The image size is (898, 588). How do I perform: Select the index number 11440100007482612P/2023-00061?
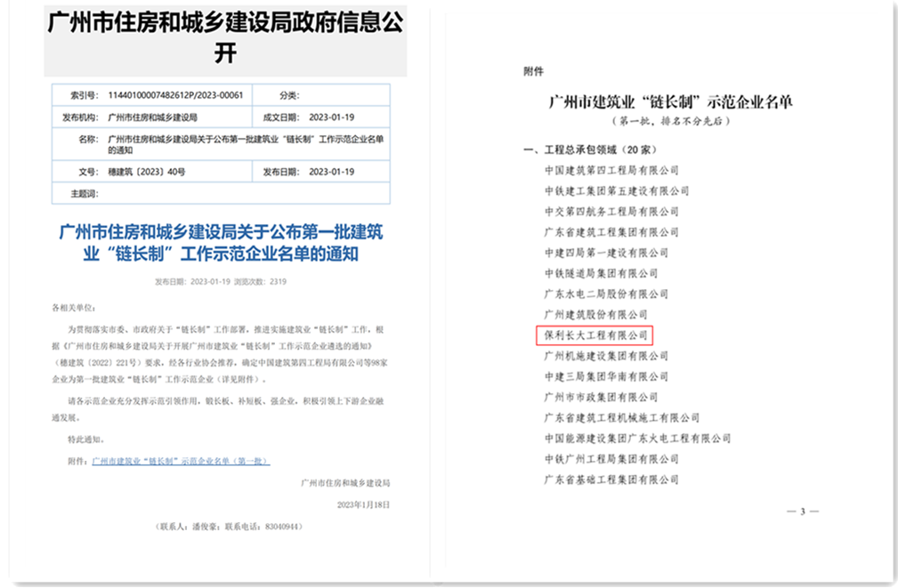point(176,95)
